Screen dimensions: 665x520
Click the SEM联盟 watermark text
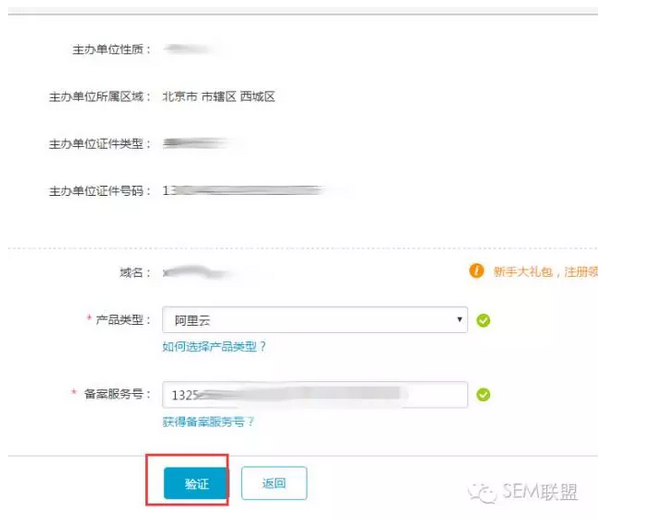540,492
